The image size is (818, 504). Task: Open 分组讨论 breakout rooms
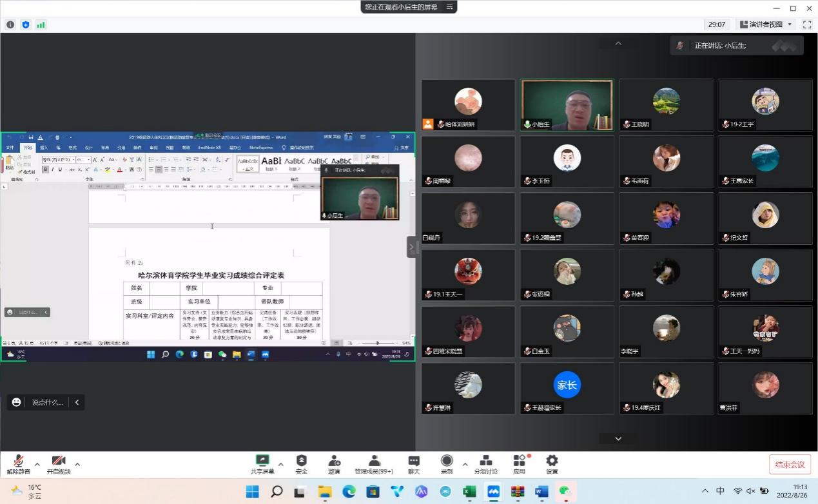click(x=486, y=464)
